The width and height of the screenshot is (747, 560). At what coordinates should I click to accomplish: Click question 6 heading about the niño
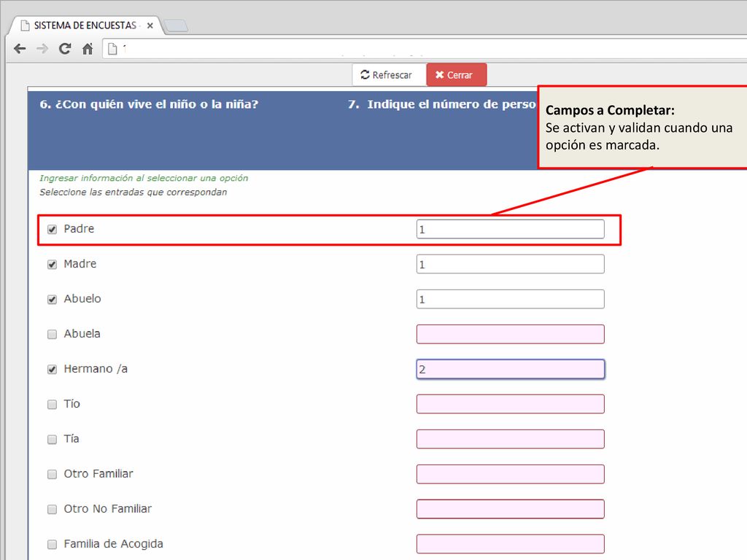(x=149, y=104)
